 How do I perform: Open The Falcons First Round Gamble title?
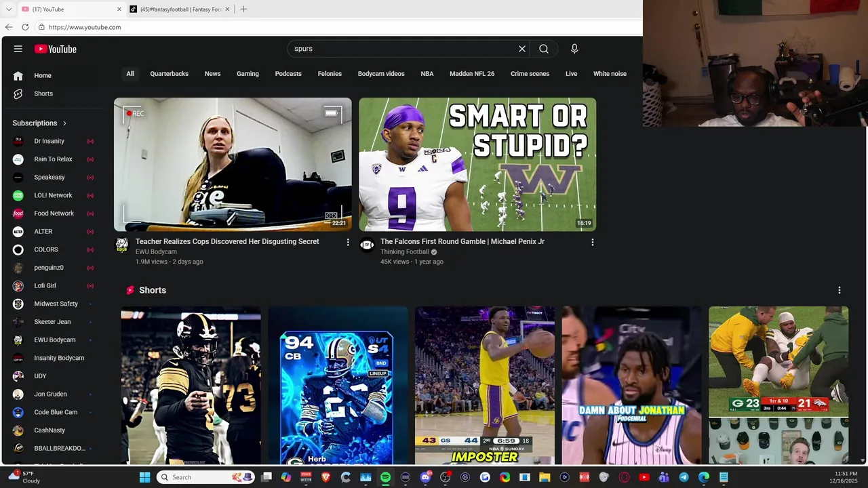462,241
